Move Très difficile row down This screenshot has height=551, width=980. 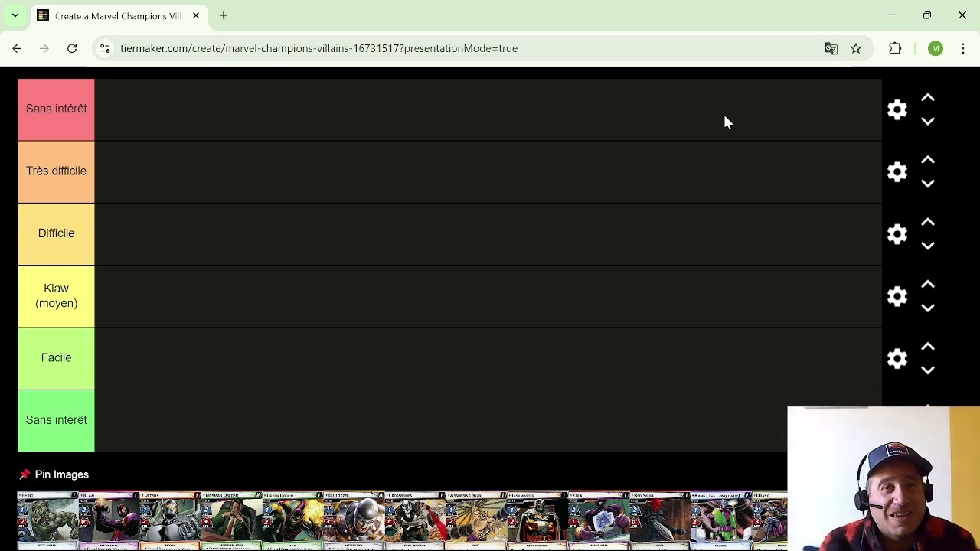point(928,183)
